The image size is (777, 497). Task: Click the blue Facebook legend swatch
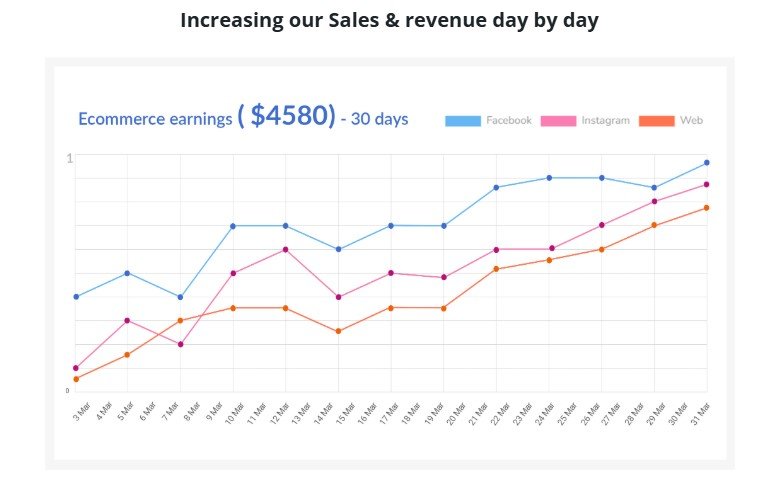click(x=463, y=121)
